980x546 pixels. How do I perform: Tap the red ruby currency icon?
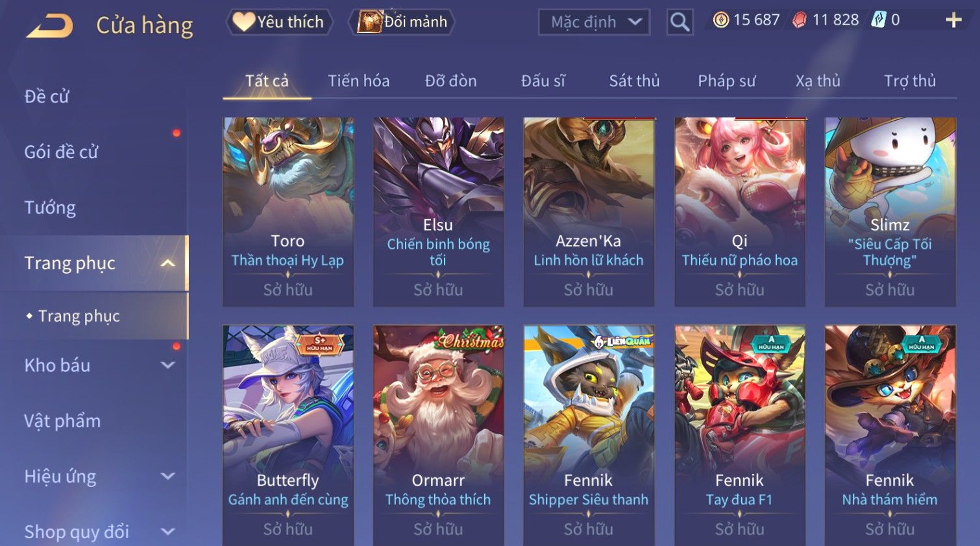[800, 20]
